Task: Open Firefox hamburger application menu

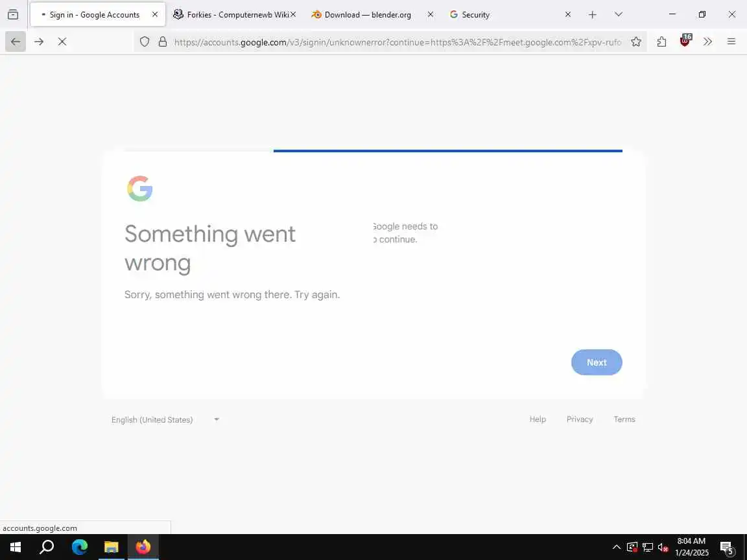Action: [731, 42]
